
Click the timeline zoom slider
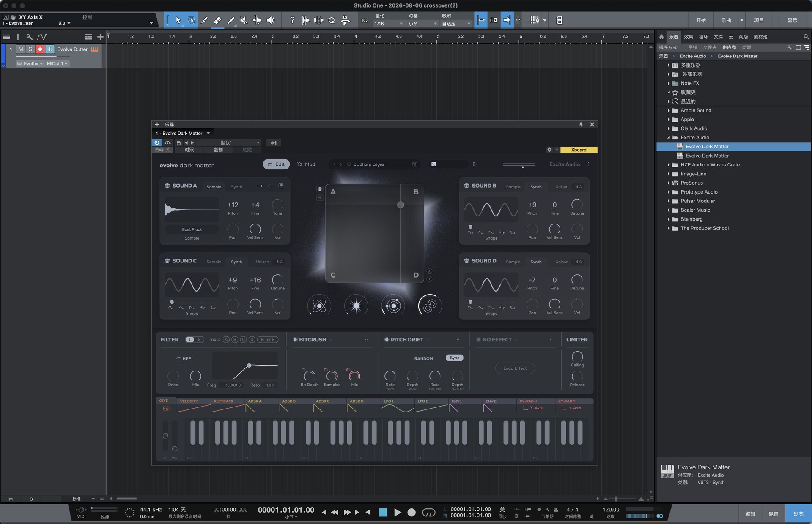(623, 499)
